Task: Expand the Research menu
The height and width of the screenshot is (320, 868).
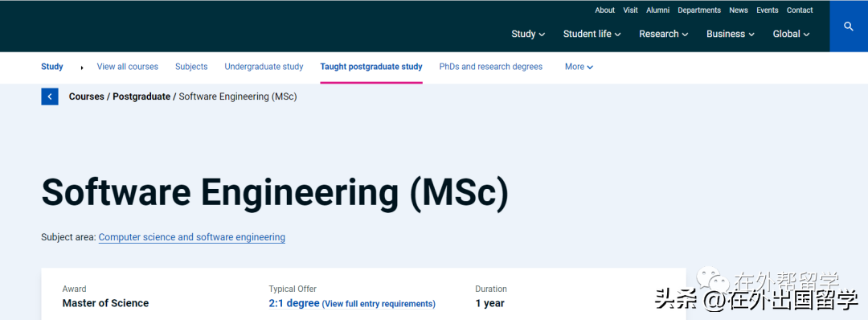Action: point(663,34)
